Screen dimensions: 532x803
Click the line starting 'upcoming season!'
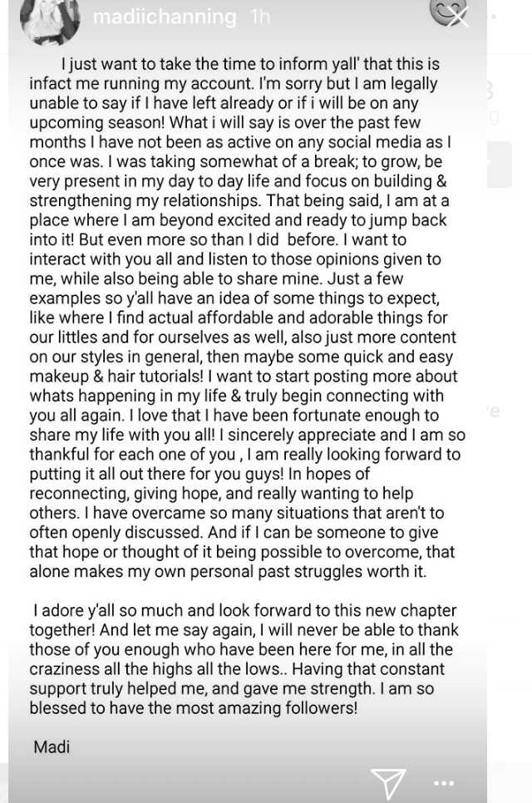224,122
